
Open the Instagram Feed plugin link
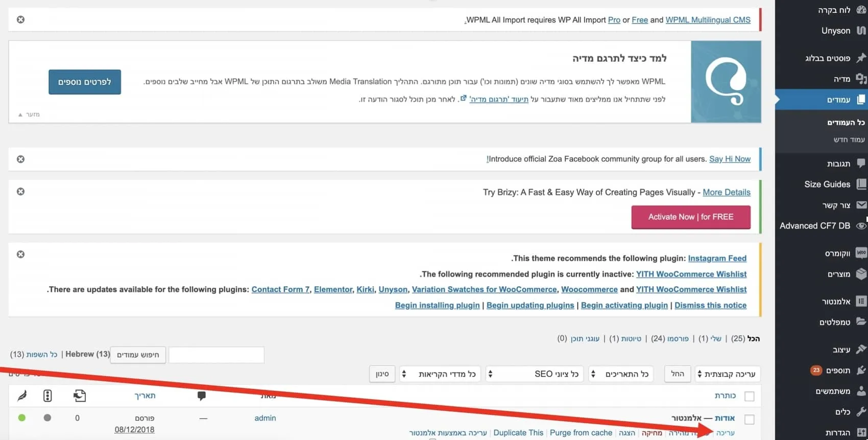click(x=717, y=259)
